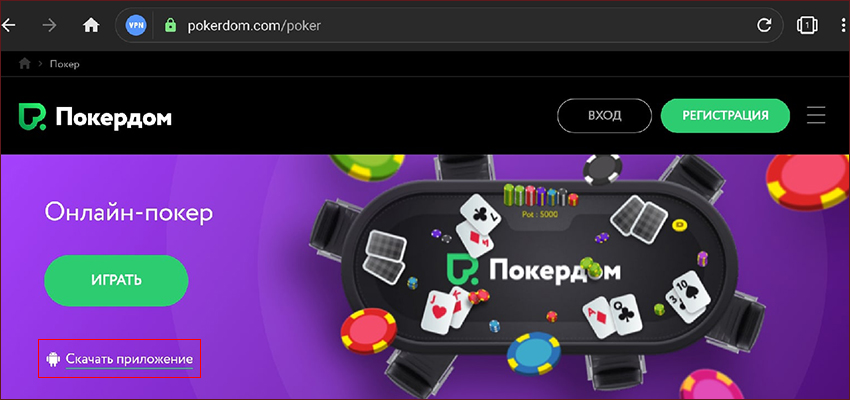Click the РЕГИСТРАЦИЯ button
850x400 pixels.
pos(725,115)
